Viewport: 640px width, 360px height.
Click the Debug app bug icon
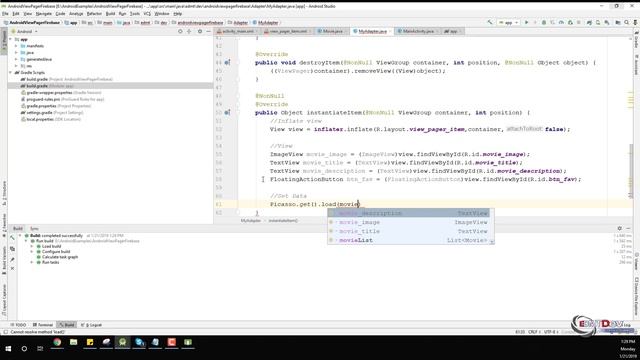click(x=544, y=22)
